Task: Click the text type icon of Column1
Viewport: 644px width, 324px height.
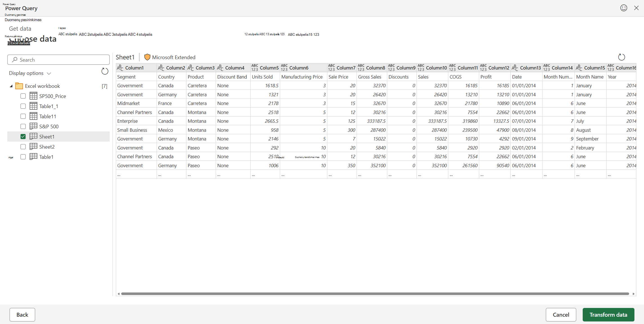Action: pos(120,68)
